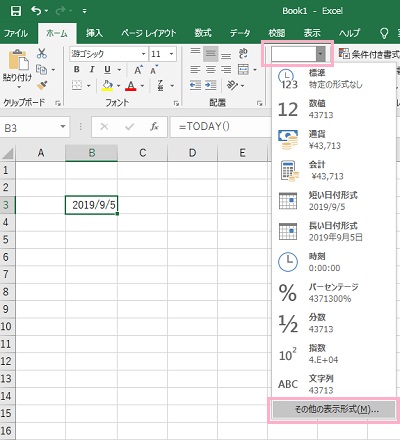Choose 指数 scientific format
The height and width of the screenshot is (440, 400).
pos(334,354)
